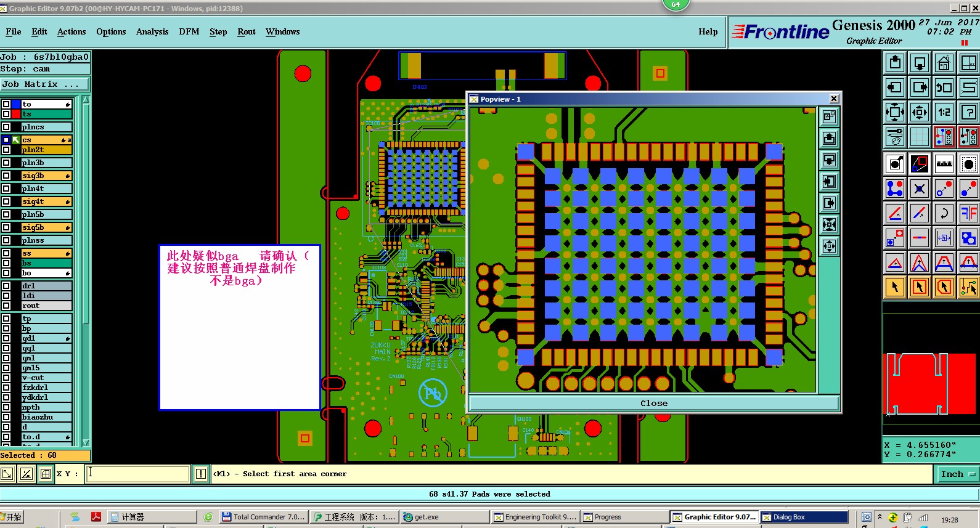Switch to Total Commander in taskbar
This screenshot has width=980, height=528.
pos(263,517)
